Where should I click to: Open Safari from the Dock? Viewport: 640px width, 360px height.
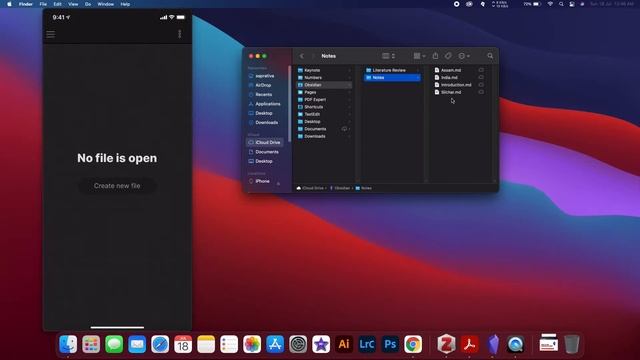pos(160,344)
